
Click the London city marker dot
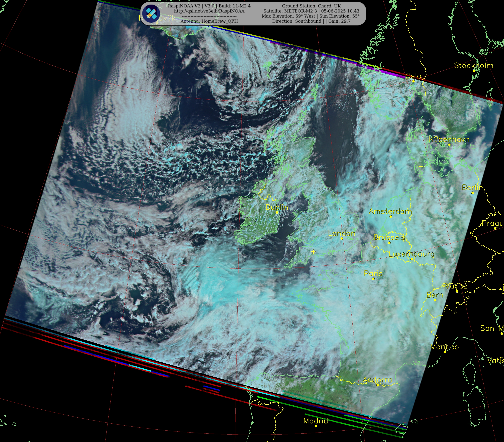point(342,239)
